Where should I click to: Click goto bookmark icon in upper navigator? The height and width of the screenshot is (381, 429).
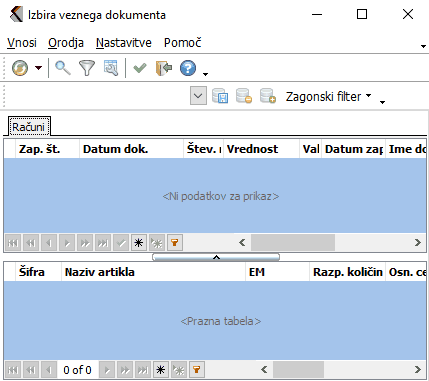coord(157,242)
